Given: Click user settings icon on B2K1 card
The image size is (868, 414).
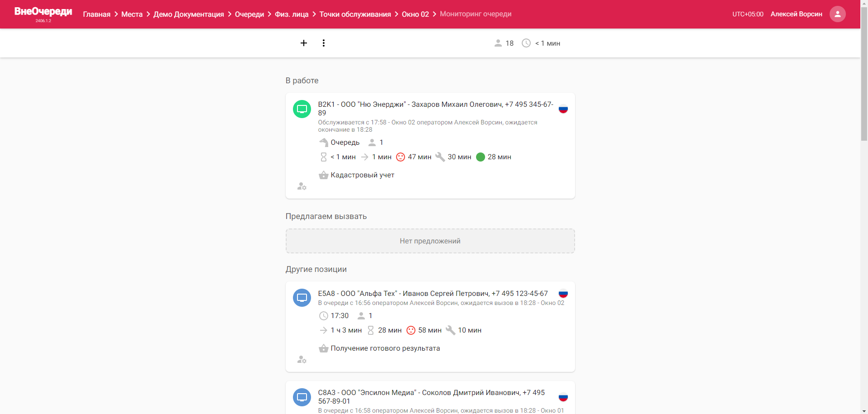Looking at the screenshot, I should tap(302, 186).
